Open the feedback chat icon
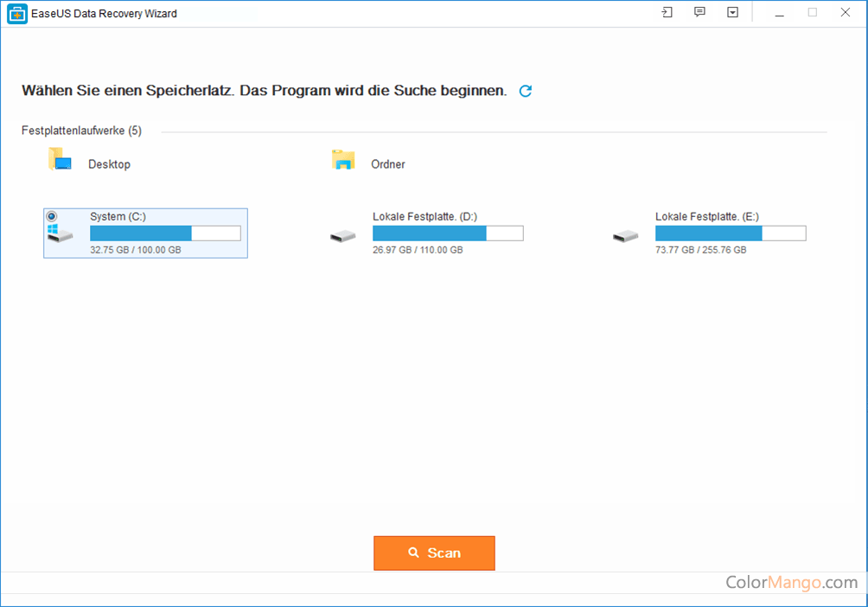Screen dimensions: 868x607 (699, 12)
